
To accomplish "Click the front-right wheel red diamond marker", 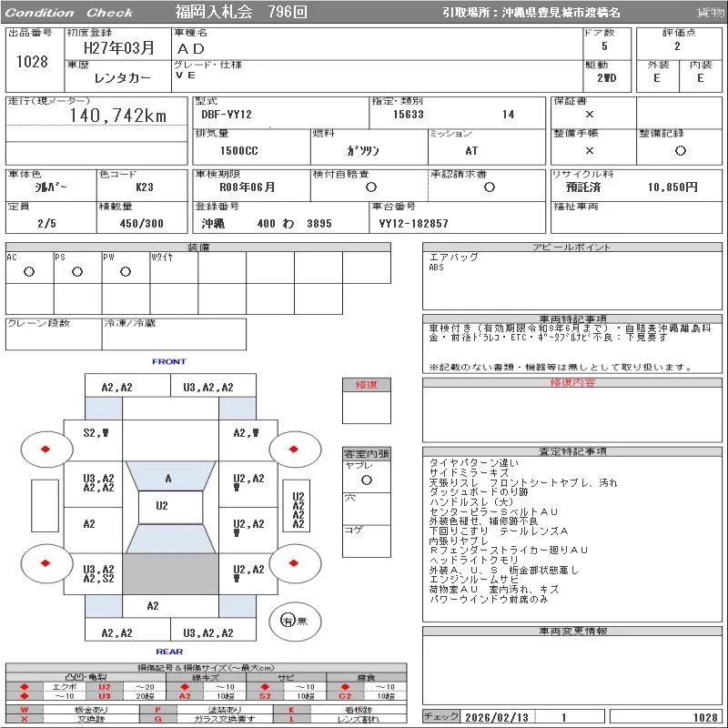I will pos(295,449).
